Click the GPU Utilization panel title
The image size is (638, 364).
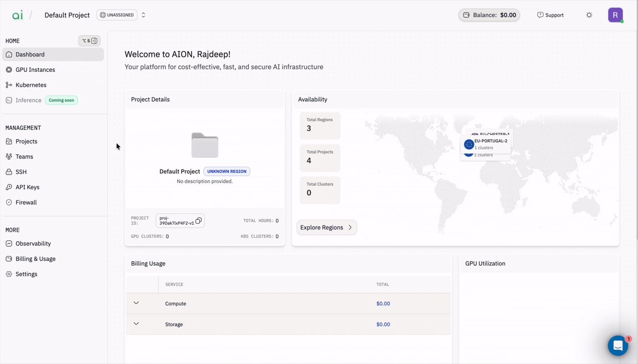pos(485,263)
